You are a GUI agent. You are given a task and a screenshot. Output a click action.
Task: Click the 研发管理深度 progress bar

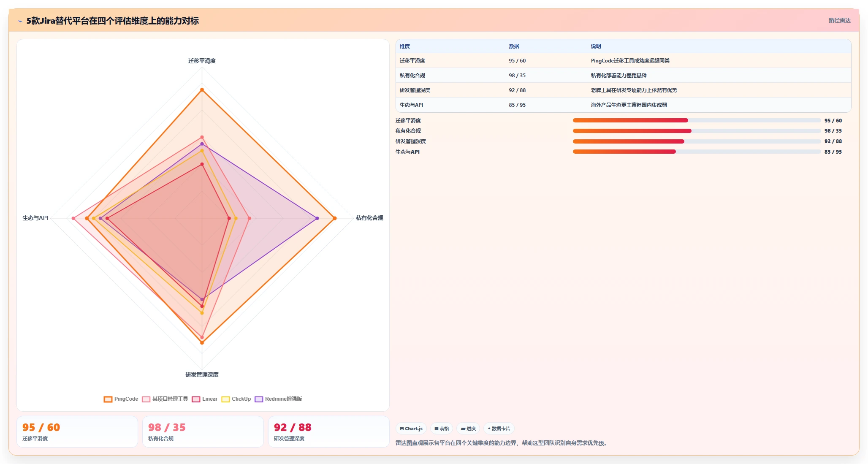697,141
